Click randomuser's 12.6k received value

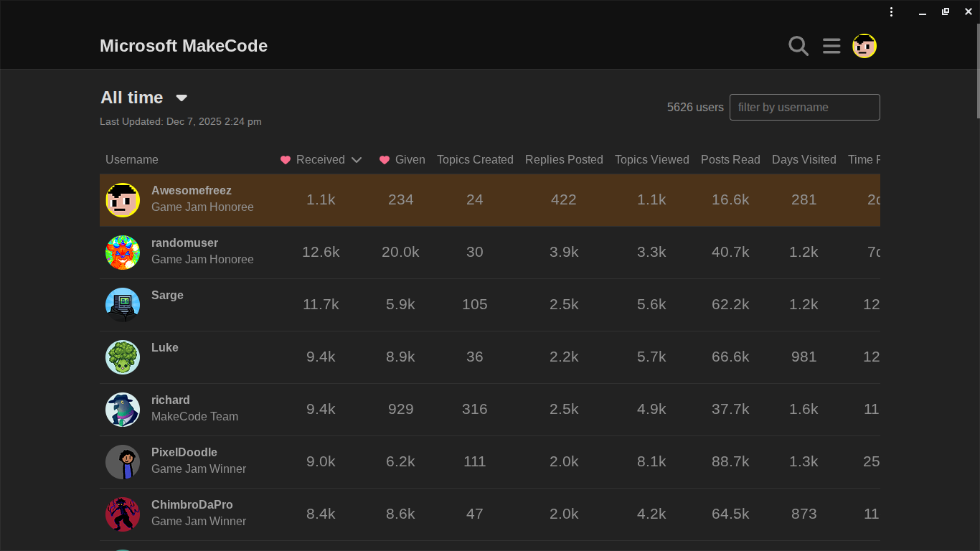tap(321, 253)
